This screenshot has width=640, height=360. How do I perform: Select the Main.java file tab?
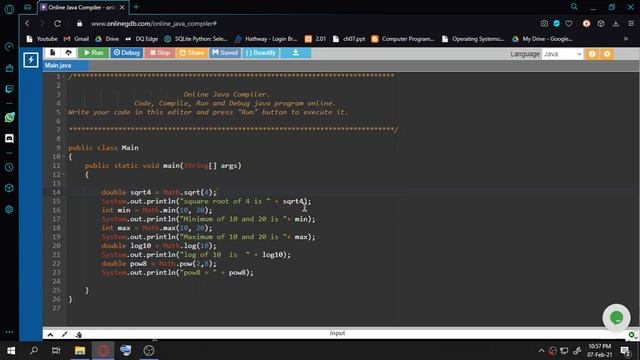(x=65, y=65)
